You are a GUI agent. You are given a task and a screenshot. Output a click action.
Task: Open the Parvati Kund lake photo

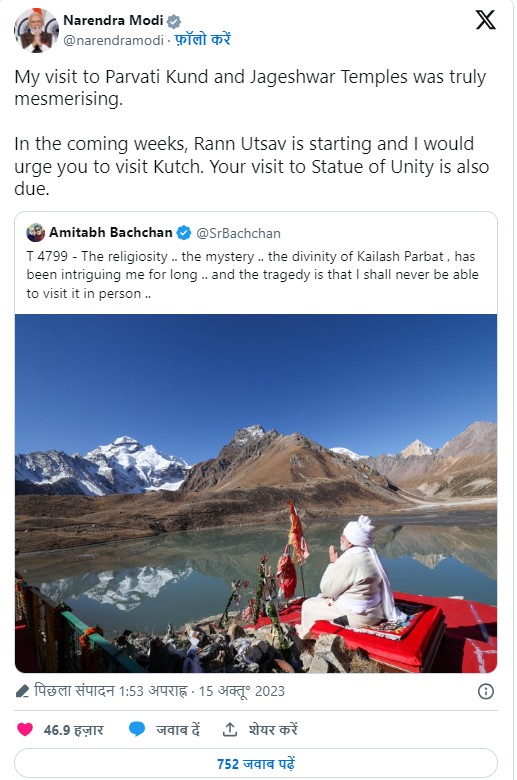pos(256,493)
